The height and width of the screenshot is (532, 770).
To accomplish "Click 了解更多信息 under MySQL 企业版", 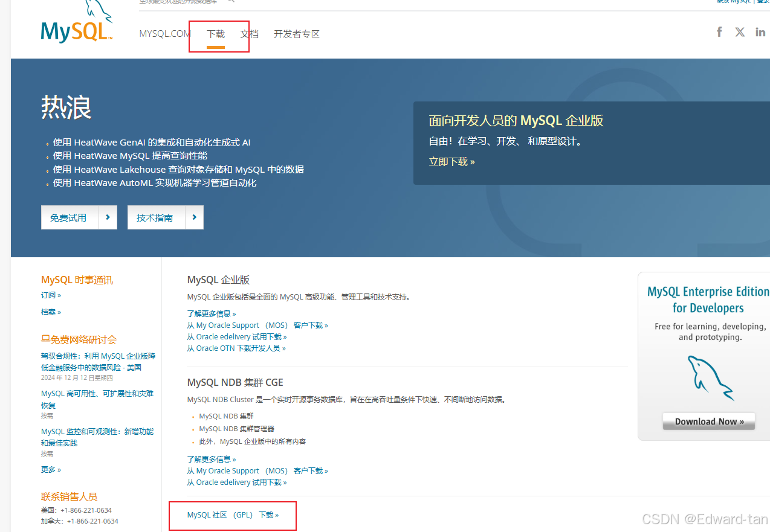I will pos(212,314).
